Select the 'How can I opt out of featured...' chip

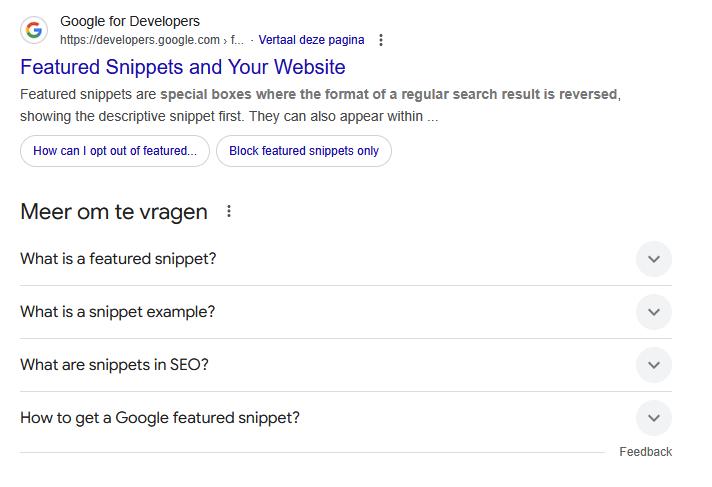115,151
